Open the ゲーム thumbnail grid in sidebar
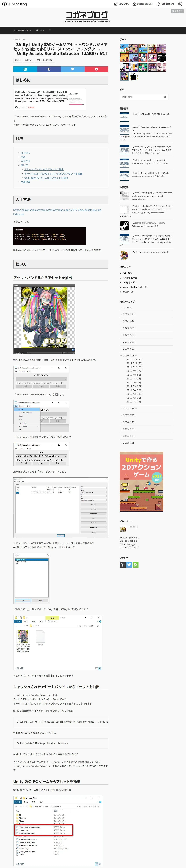 click(143, 63)
